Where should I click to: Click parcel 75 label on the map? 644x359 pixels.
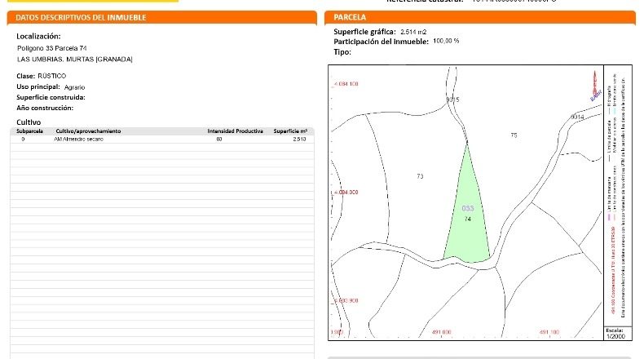514,135
